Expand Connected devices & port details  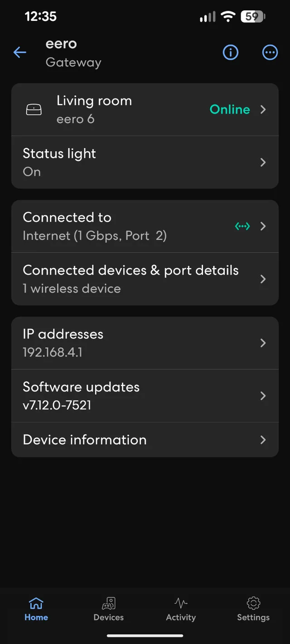click(145, 279)
